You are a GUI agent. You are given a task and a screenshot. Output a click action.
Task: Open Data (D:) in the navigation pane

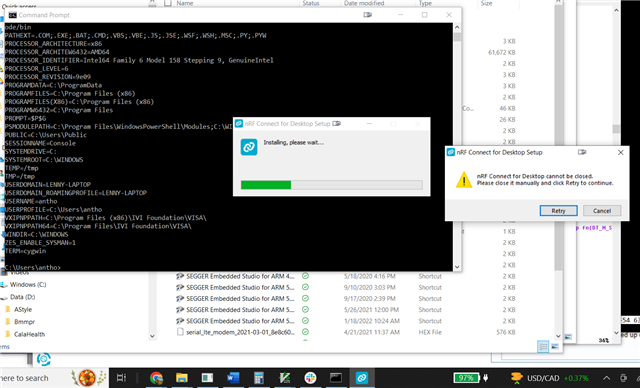[x=22, y=297]
